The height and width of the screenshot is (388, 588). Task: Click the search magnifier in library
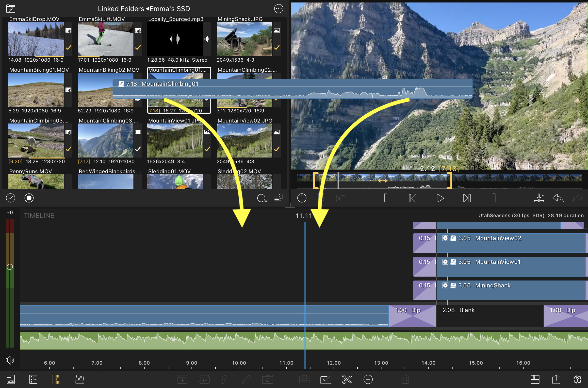click(x=261, y=198)
